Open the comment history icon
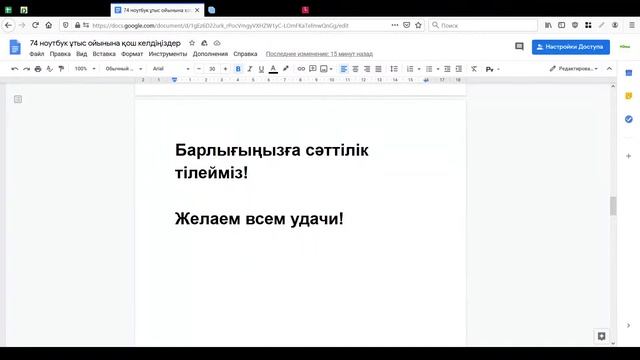 click(x=519, y=47)
